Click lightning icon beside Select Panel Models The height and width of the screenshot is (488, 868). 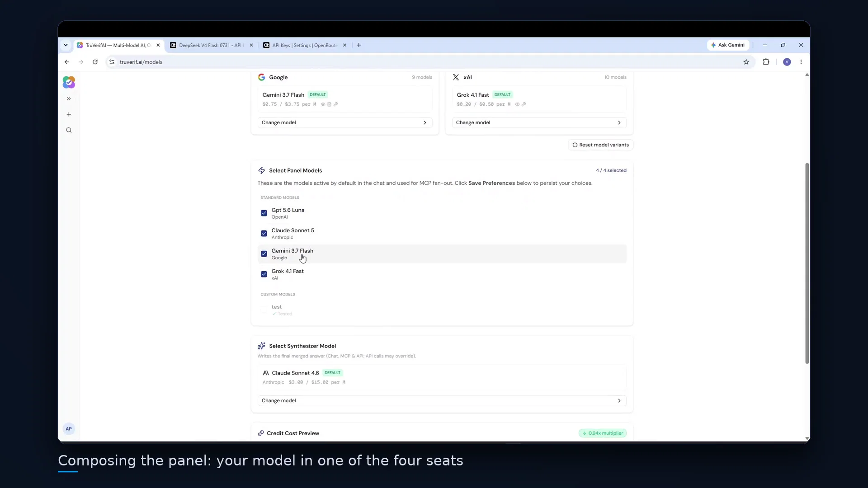(x=261, y=170)
